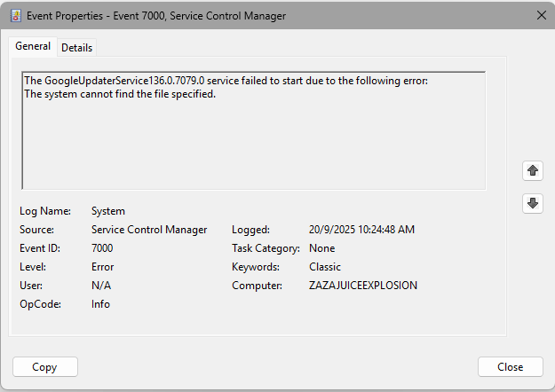Click the Logged date and time value
Viewport: 555px width, 392px height.
[361, 230]
